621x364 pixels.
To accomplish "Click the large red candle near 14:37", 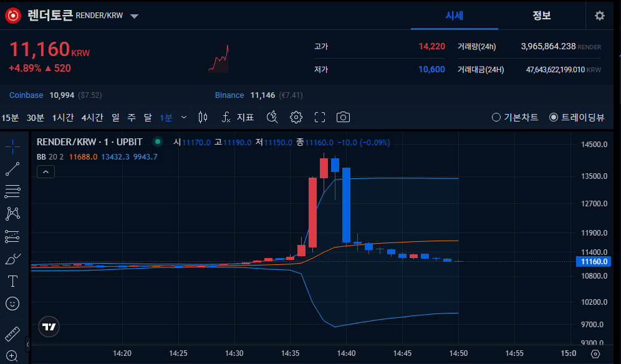I will tap(313, 213).
